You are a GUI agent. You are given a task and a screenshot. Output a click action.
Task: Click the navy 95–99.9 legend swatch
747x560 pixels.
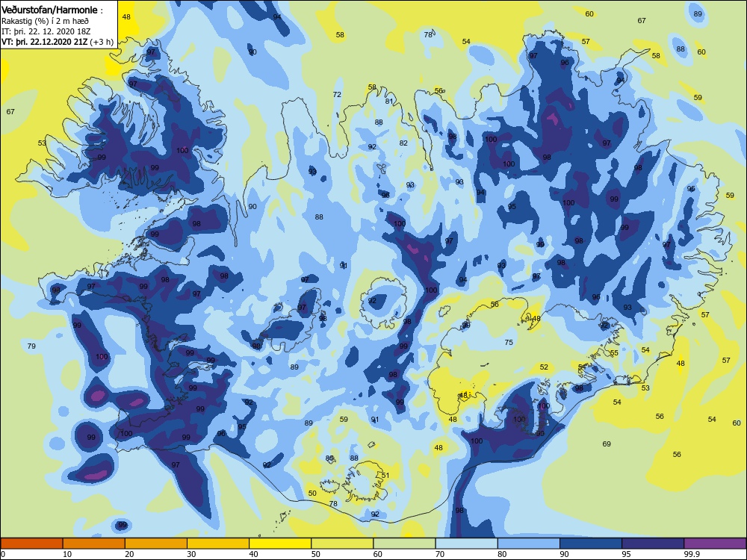click(x=653, y=544)
